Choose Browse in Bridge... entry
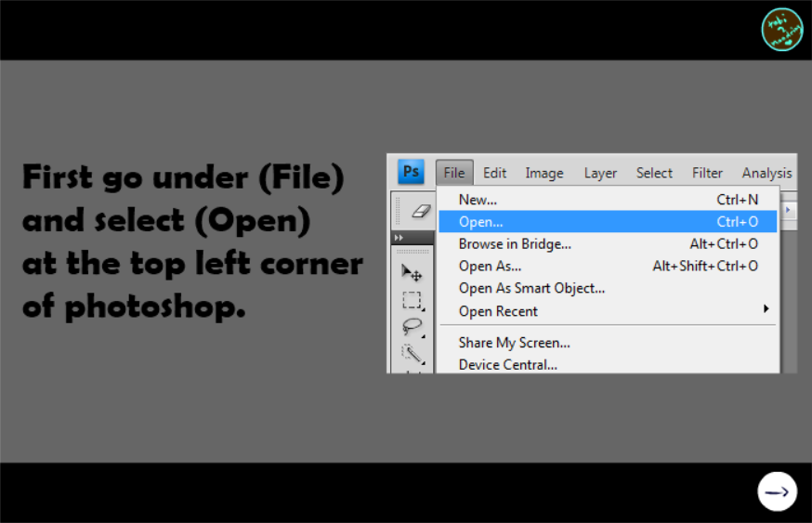812x523 pixels. 608,244
